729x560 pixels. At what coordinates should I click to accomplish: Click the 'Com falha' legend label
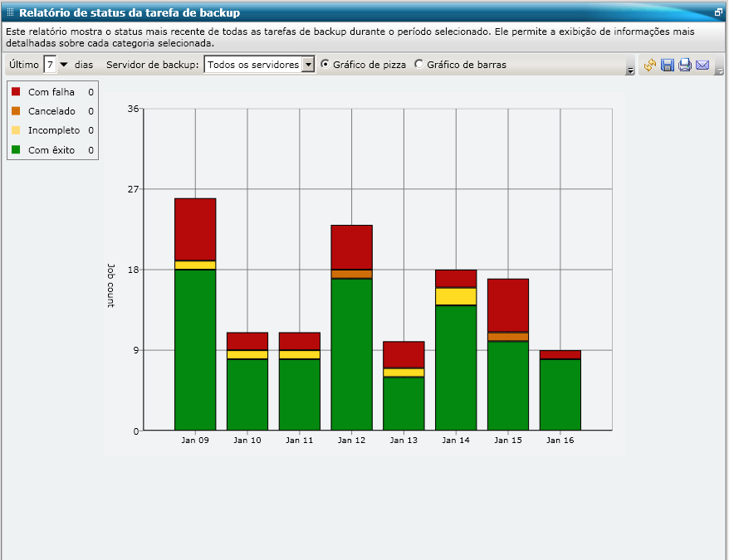point(50,91)
